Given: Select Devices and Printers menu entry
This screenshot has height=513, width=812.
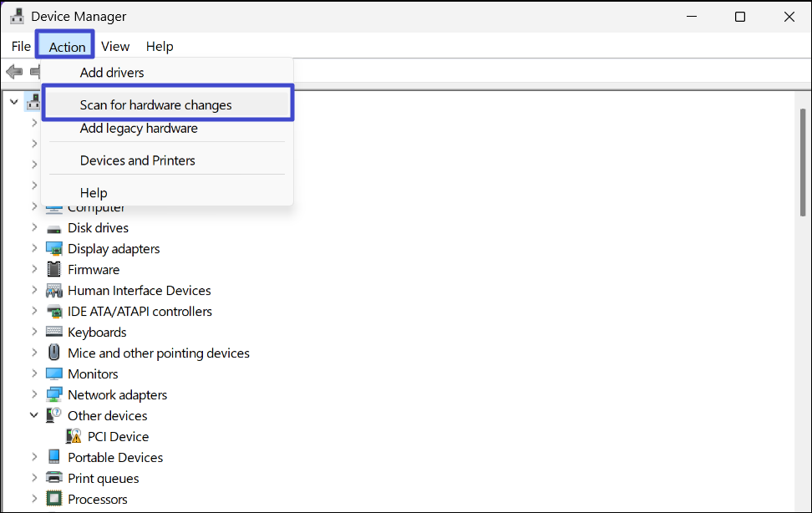Looking at the screenshot, I should 138,160.
